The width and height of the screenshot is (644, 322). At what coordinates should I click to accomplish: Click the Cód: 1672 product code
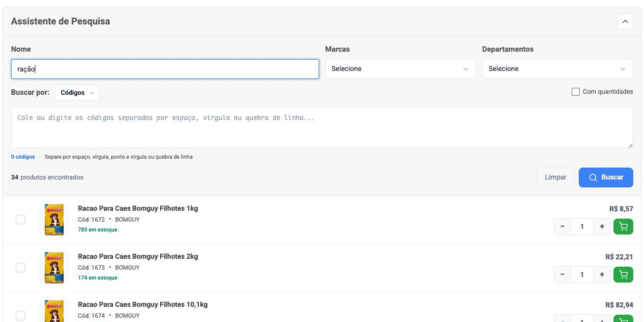pyautogui.click(x=91, y=220)
